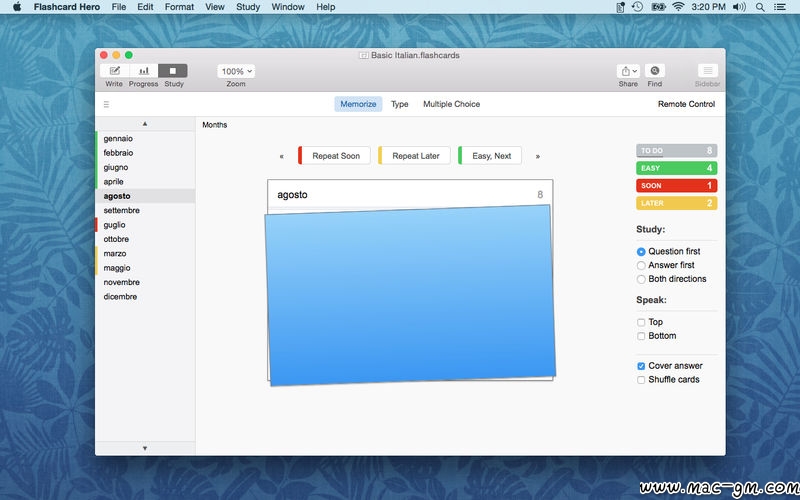Click the Months deck title
800x500 pixels.
coord(215,125)
